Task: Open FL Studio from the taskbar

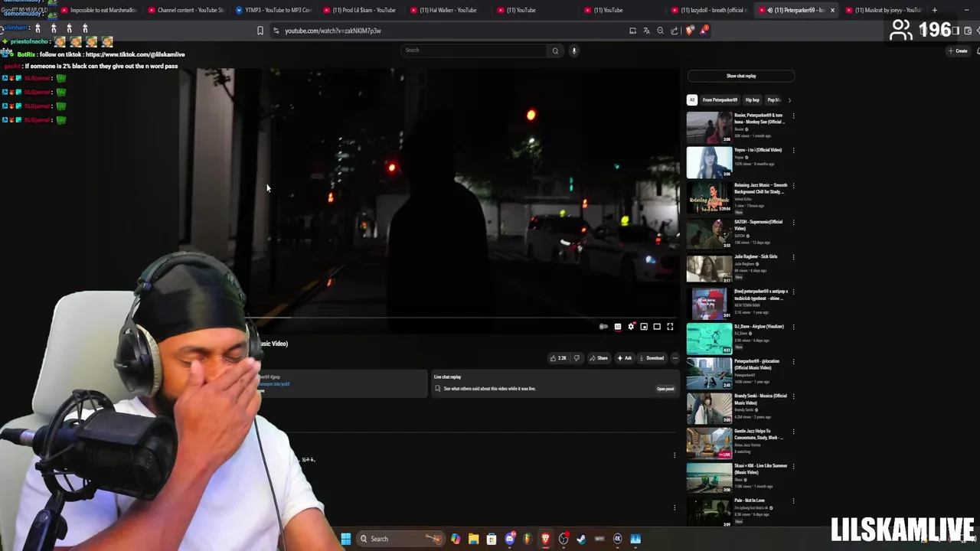Action: pos(528,539)
